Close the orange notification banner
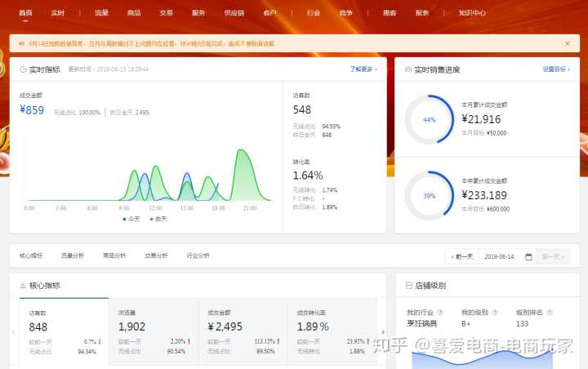 click(568, 43)
